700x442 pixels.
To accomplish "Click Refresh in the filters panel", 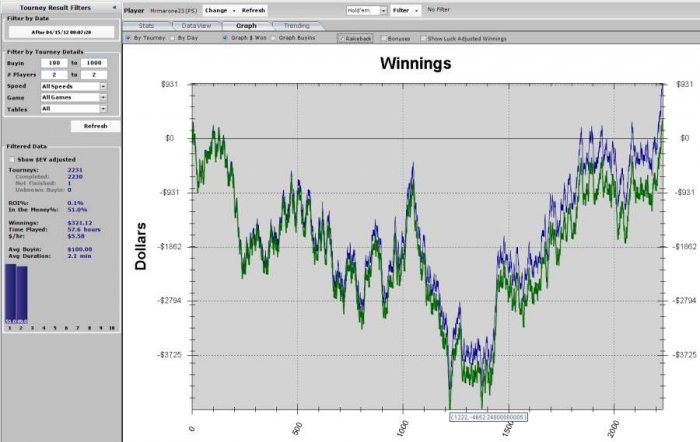I will coord(96,126).
